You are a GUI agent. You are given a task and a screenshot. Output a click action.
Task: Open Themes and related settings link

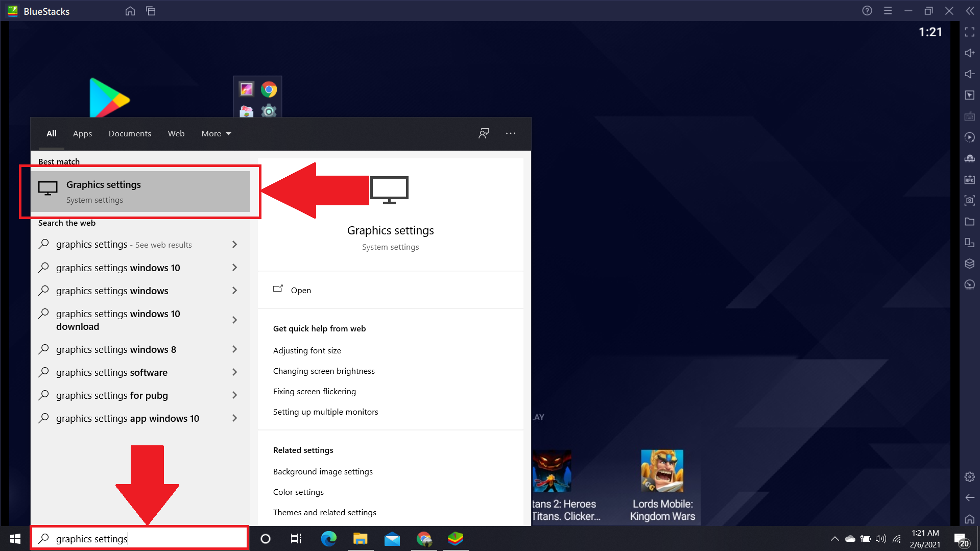tap(324, 512)
